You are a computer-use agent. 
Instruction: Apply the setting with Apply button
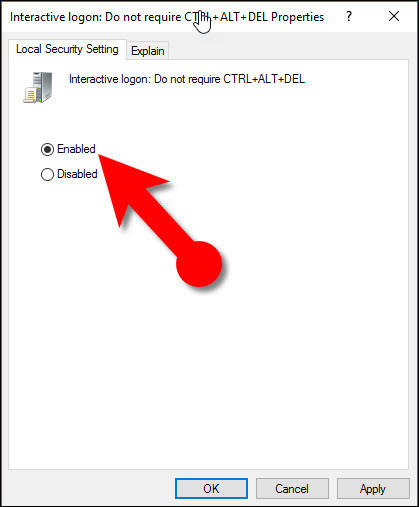(x=373, y=489)
